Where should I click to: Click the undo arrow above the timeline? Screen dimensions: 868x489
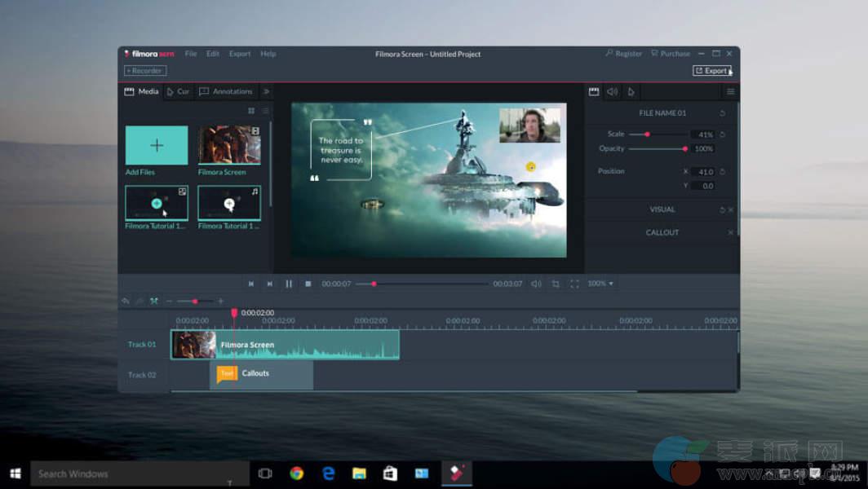[x=126, y=302]
